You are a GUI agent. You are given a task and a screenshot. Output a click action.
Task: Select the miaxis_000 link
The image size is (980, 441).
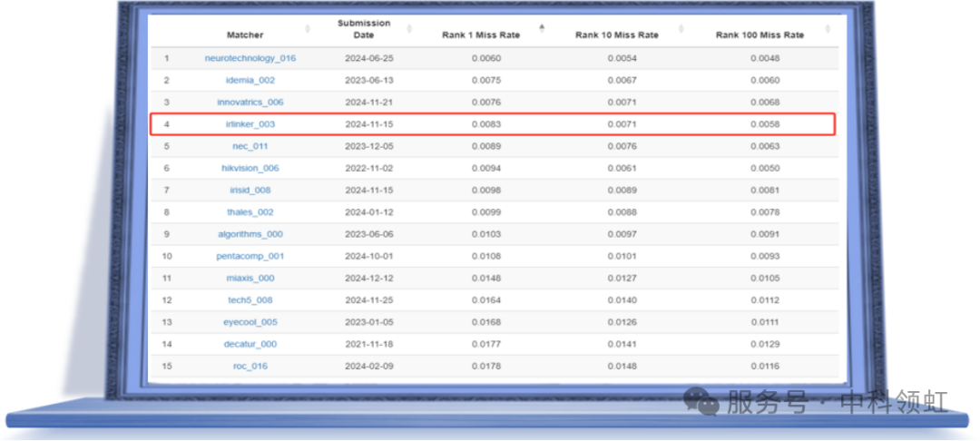click(250, 279)
